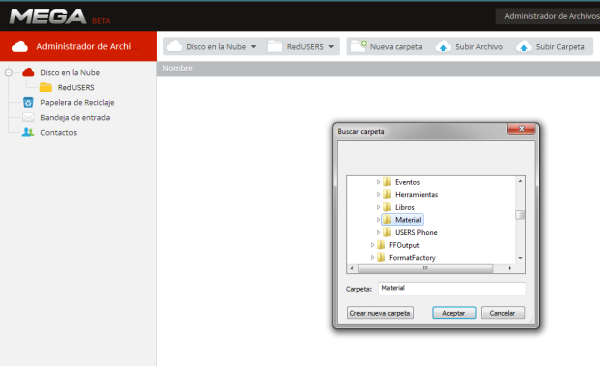This screenshot has width=600, height=366.
Task: Click Subir Carpeta button
Action: [x=550, y=47]
